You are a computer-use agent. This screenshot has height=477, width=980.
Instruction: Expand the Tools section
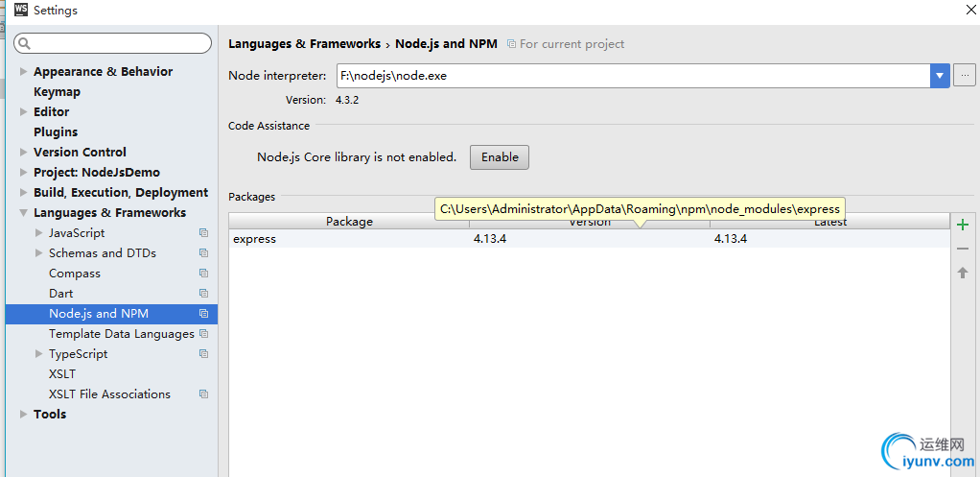[24, 415]
